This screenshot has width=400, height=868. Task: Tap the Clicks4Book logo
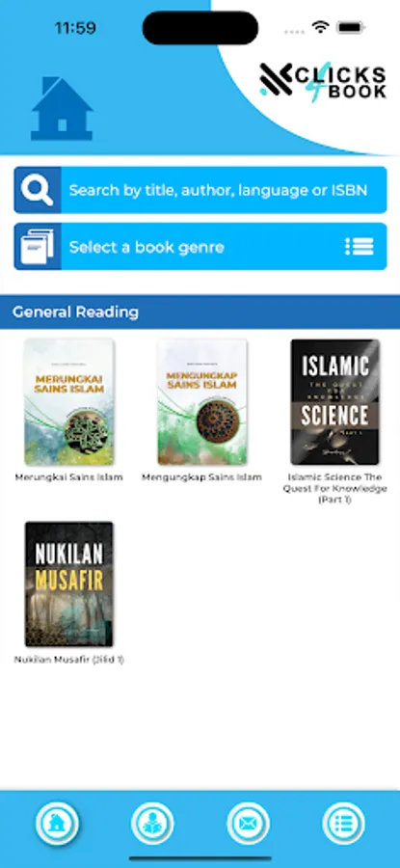click(323, 82)
